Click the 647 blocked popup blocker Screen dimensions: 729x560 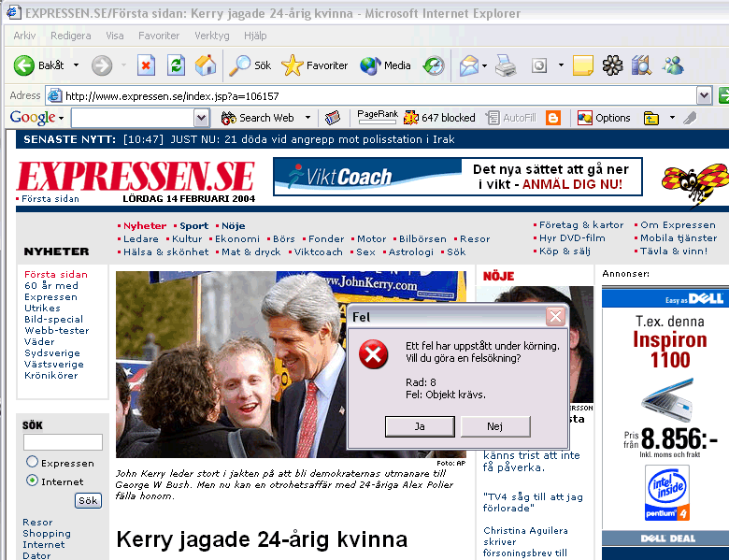tap(439, 118)
